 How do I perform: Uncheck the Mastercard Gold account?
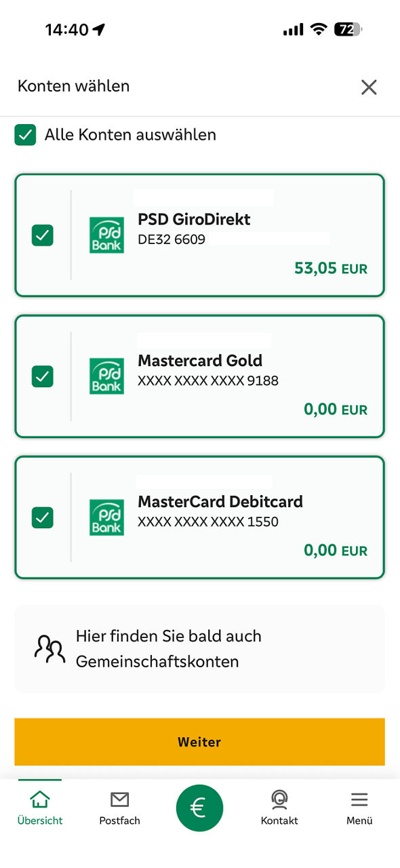point(42,376)
